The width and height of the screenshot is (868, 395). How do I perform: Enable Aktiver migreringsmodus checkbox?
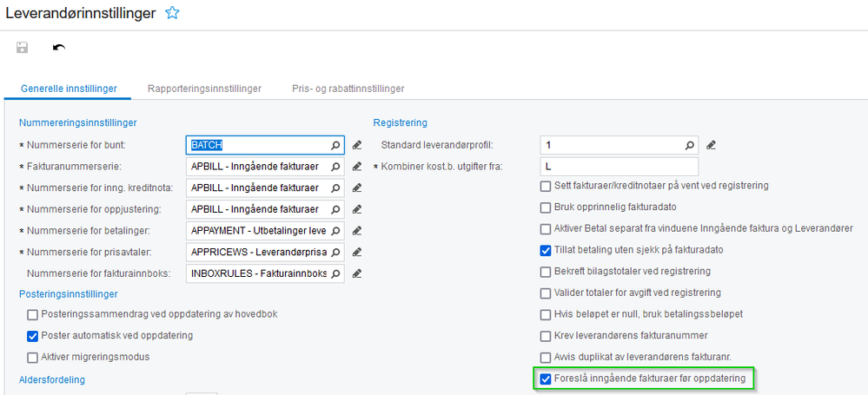click(x=33, y=357)
